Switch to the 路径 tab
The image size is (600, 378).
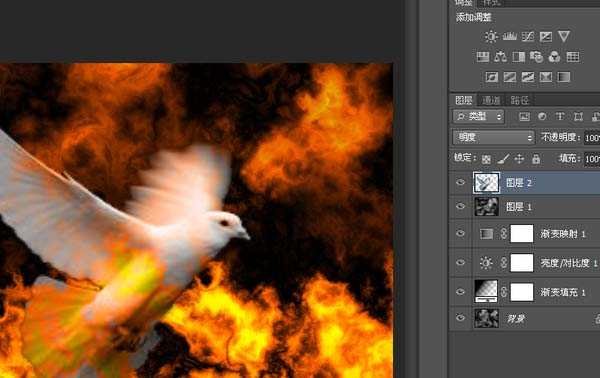tap(519, 100)
